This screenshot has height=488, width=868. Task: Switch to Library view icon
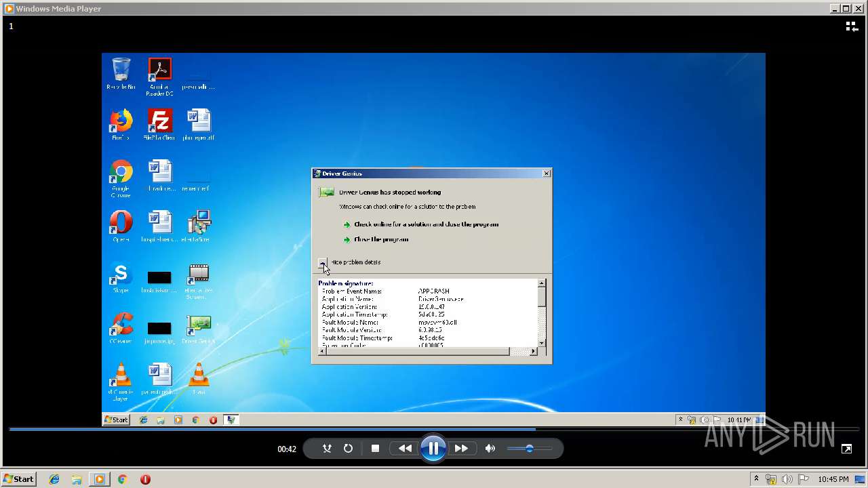(852, 26)
